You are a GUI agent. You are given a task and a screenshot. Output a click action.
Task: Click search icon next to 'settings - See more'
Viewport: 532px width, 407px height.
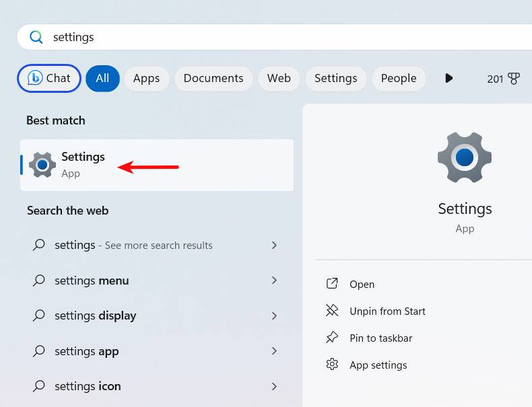38,245
